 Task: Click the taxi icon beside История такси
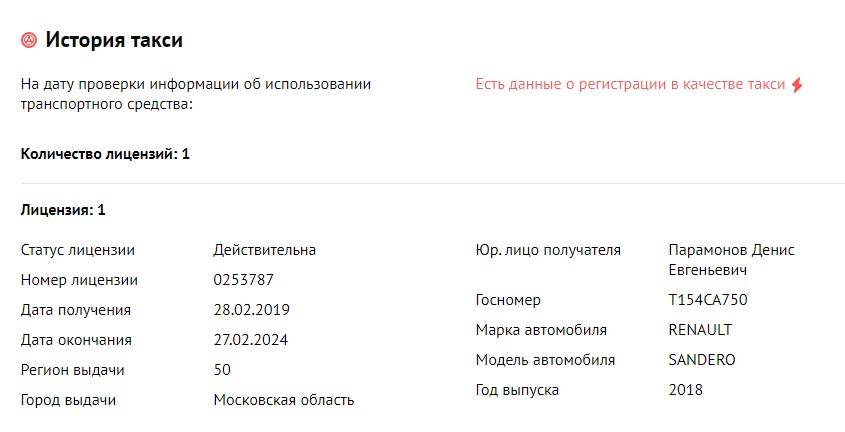[x=29, y=41]
